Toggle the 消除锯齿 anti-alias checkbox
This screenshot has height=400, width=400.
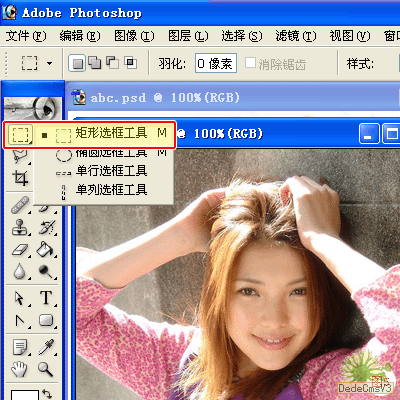click(x=250, y=63)
